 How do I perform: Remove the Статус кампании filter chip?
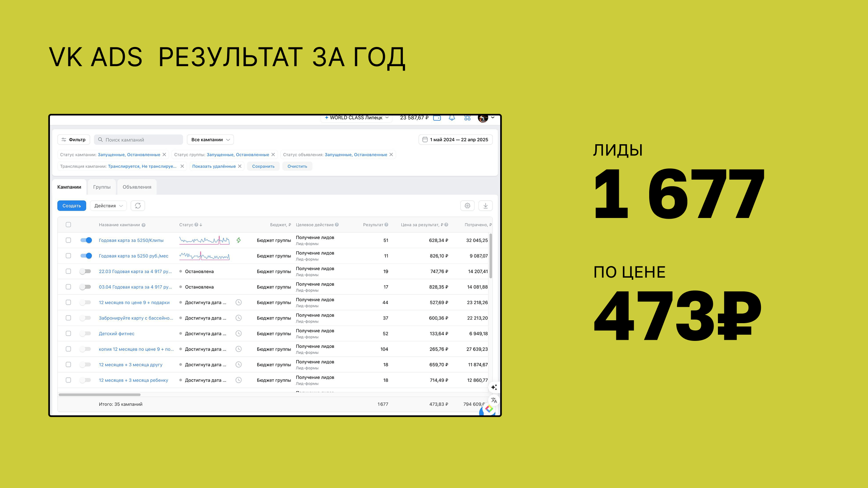(164, 155)
